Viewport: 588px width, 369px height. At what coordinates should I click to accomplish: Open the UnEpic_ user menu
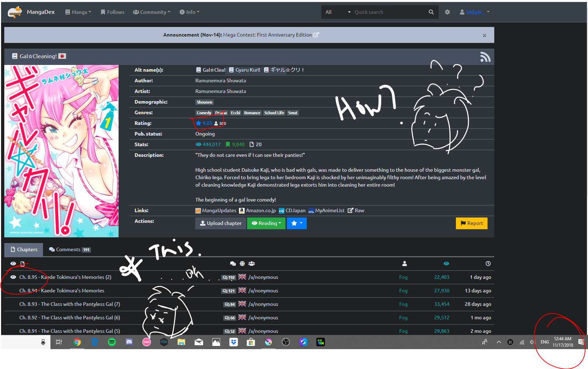click(475, 12)
